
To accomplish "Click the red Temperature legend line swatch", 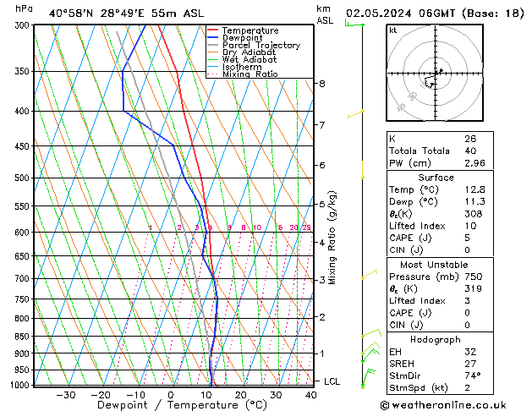I will tap(213, 30).
